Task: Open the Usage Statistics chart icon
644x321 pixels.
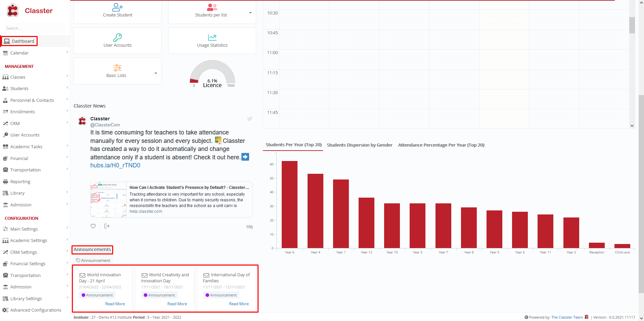Action: pyautogui.click(x=212, y=37)
